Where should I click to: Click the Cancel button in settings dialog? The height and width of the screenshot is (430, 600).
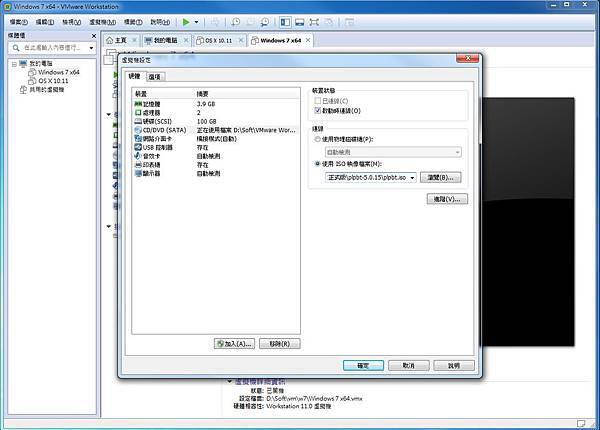pyautogui.click(x=408, y=366)
